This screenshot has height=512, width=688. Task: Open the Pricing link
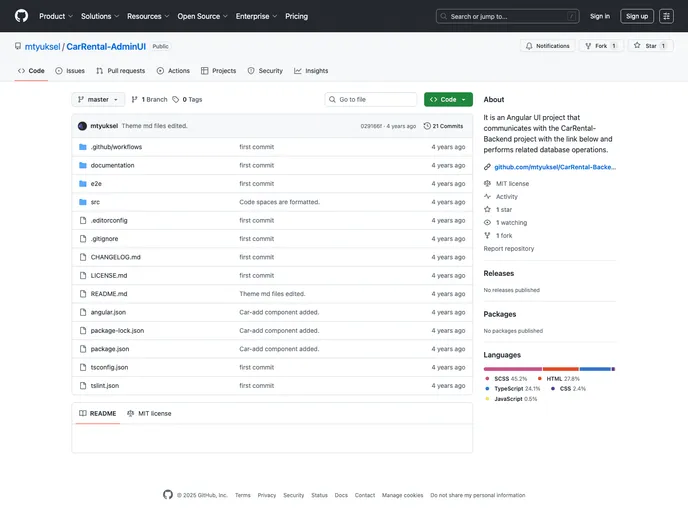pos(297,16)
